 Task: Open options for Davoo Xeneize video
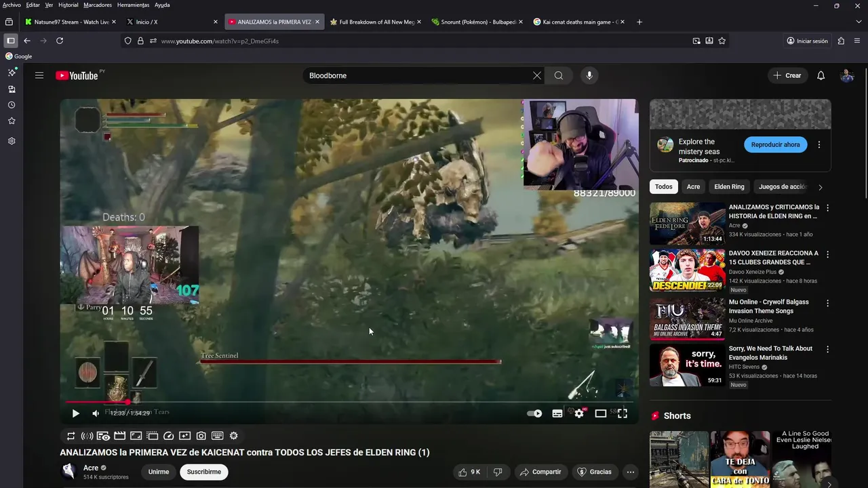827,254
